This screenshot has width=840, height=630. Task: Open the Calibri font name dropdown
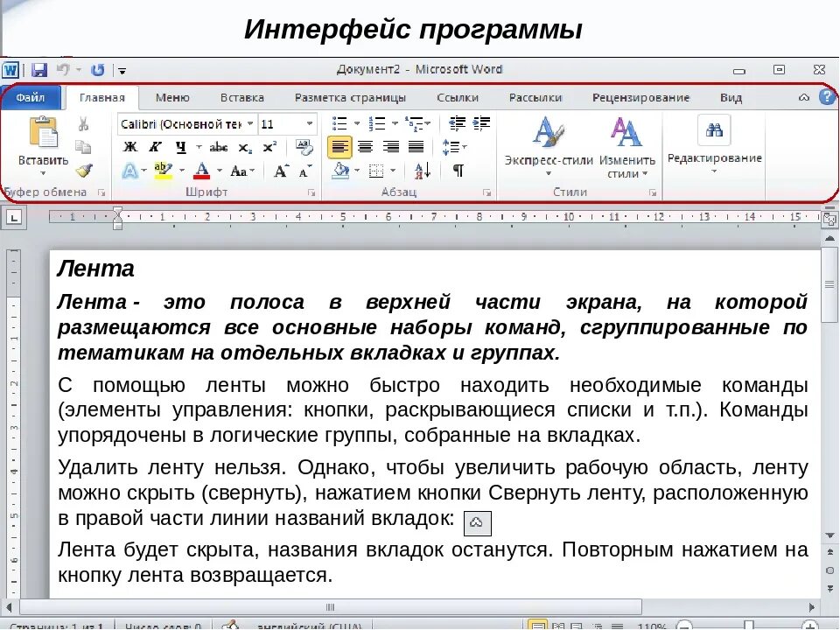pyautogui.click(x=250, y=123)
